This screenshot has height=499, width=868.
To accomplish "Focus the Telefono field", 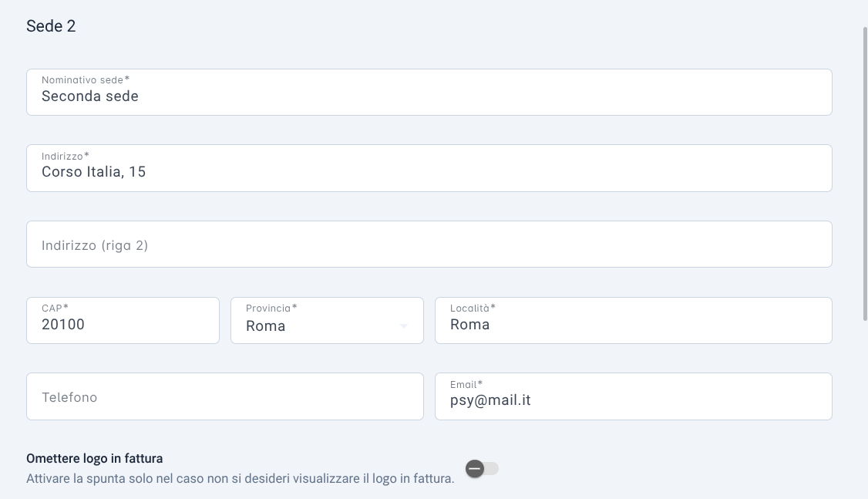I will (x=225, y=396).
